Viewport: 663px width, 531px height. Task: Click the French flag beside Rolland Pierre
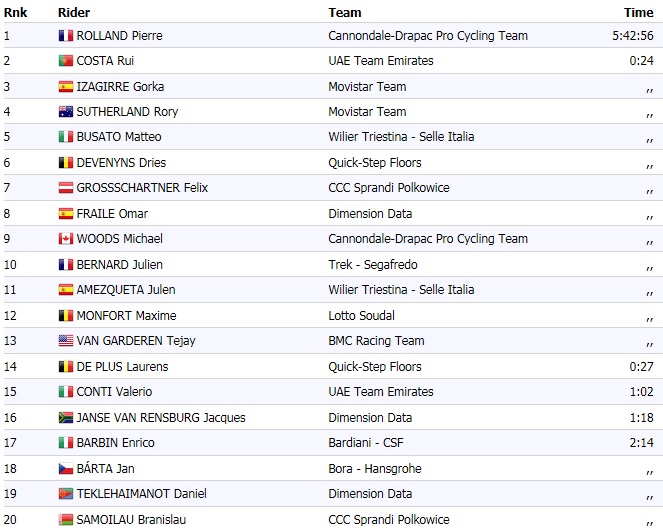[66, 35]
